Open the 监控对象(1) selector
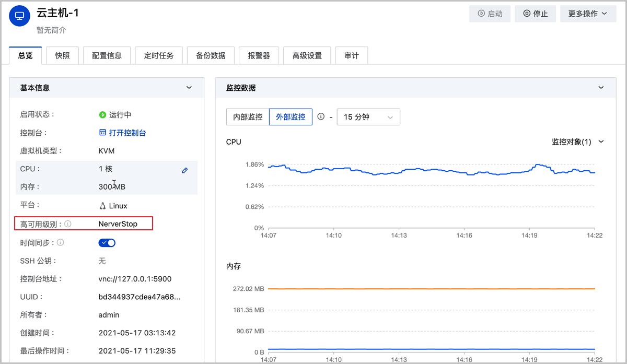 click(577, 142)
